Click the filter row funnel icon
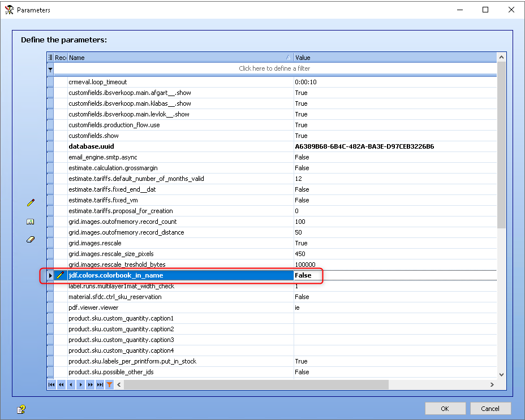This screenshot has height=420, width=525. 50,70
